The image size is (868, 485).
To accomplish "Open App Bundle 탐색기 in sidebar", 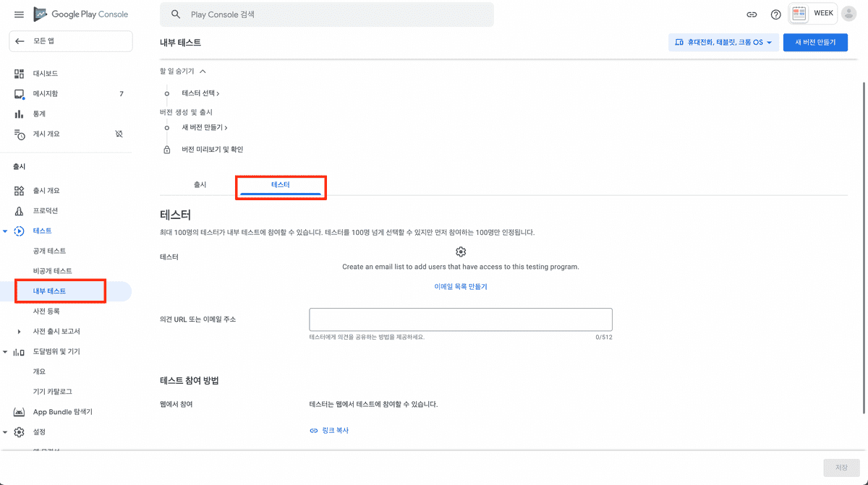I will 62,412.
